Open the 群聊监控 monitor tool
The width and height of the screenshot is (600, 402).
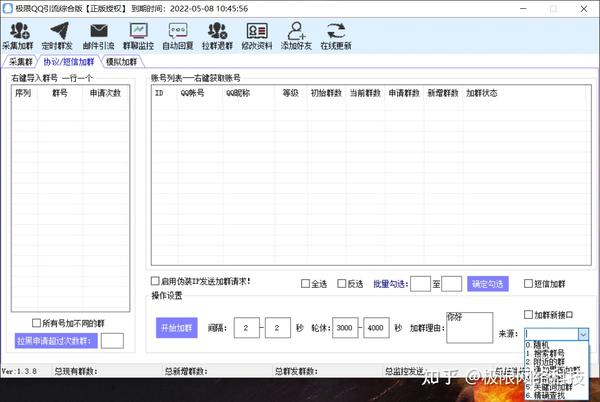coord(139,36)
